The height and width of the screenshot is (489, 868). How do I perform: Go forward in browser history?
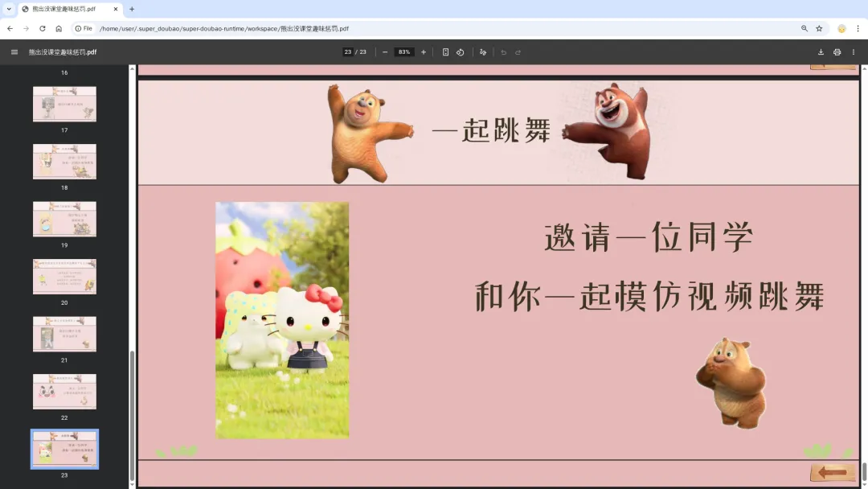[26, 28]
